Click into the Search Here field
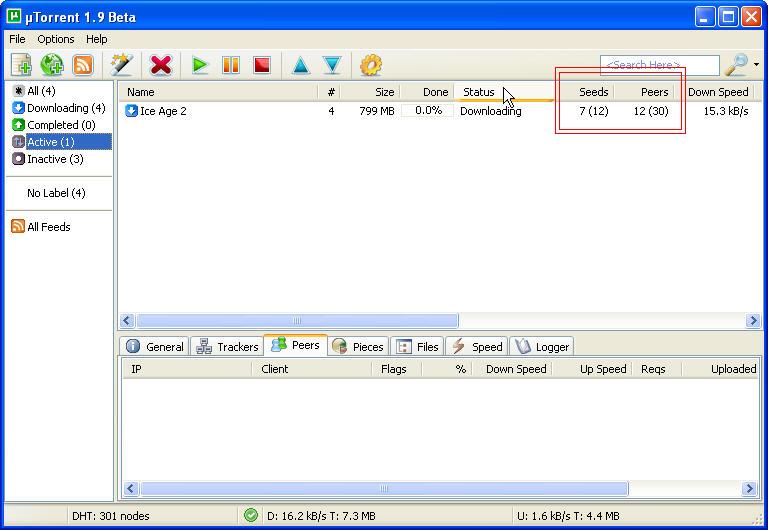 click(660, 65)
